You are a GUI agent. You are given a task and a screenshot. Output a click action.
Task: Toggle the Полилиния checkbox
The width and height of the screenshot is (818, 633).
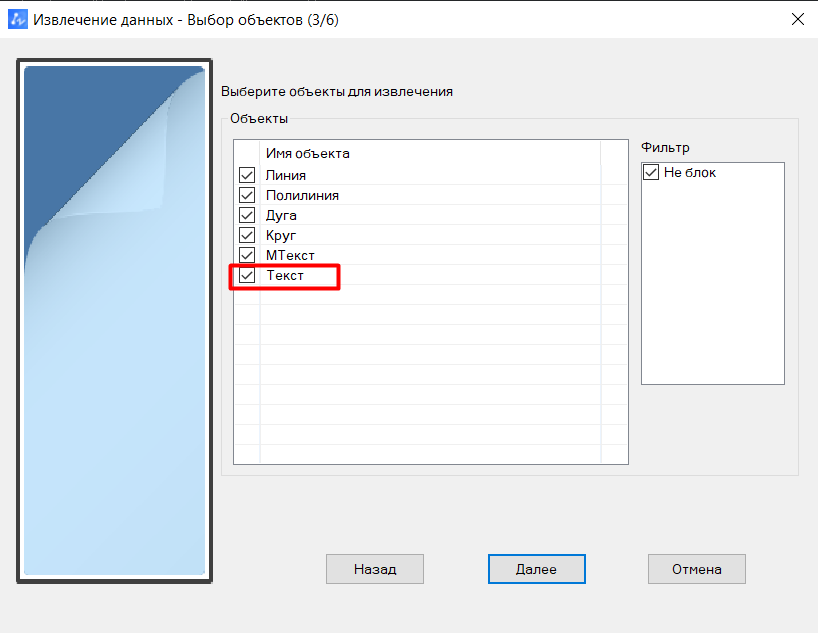coord(247,195)
